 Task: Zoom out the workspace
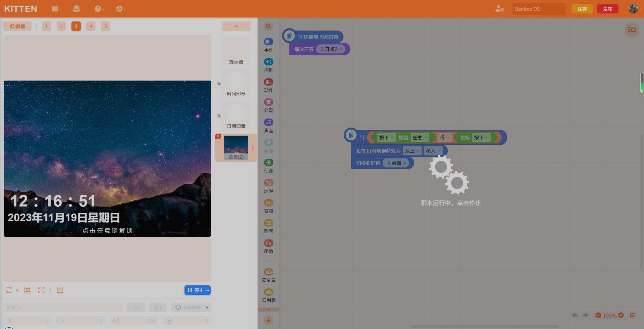click(598, 315)
